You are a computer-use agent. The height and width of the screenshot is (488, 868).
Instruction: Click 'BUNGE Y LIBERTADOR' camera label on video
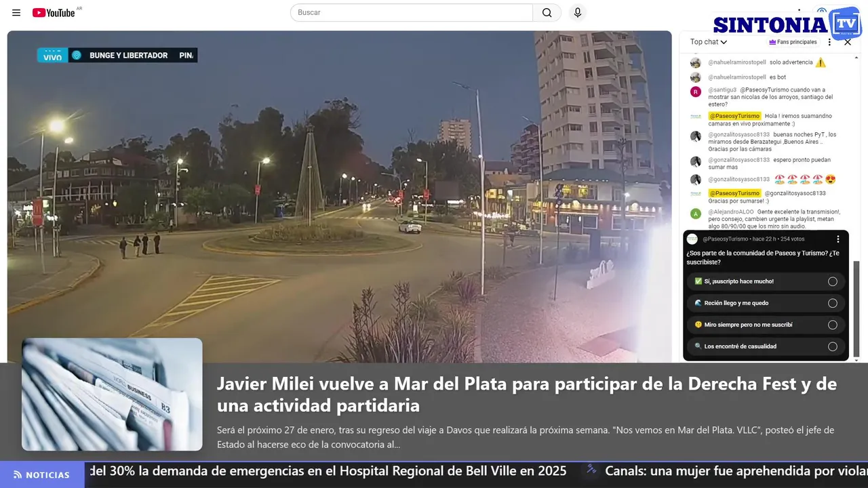[x=129, y=56]
